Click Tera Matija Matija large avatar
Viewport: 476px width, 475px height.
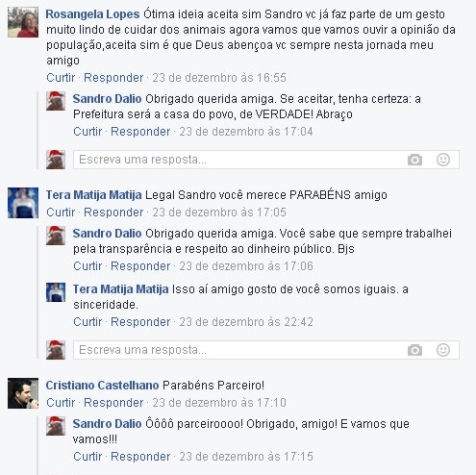23,203
